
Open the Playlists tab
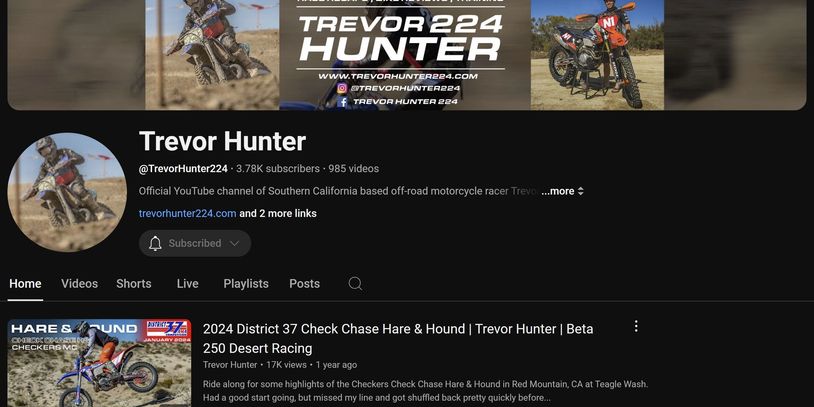click(246, 283)
